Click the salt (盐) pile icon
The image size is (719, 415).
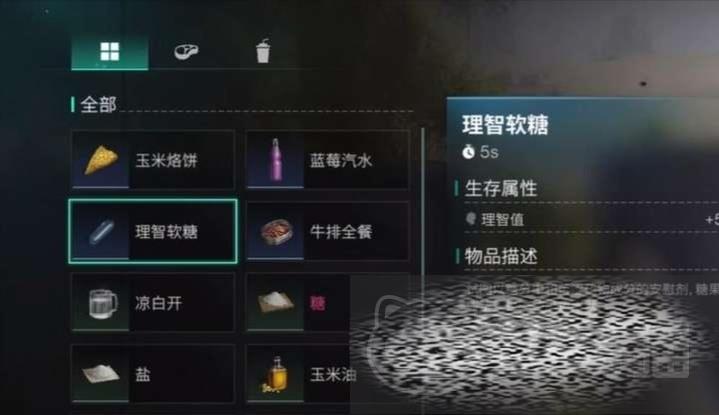[x=101, y=373]
